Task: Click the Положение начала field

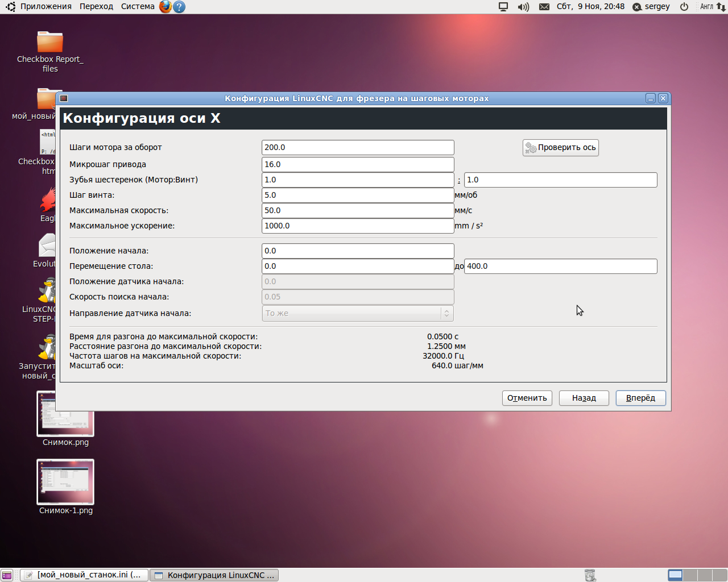Action: pyautogui.click(x=358, y=251)
